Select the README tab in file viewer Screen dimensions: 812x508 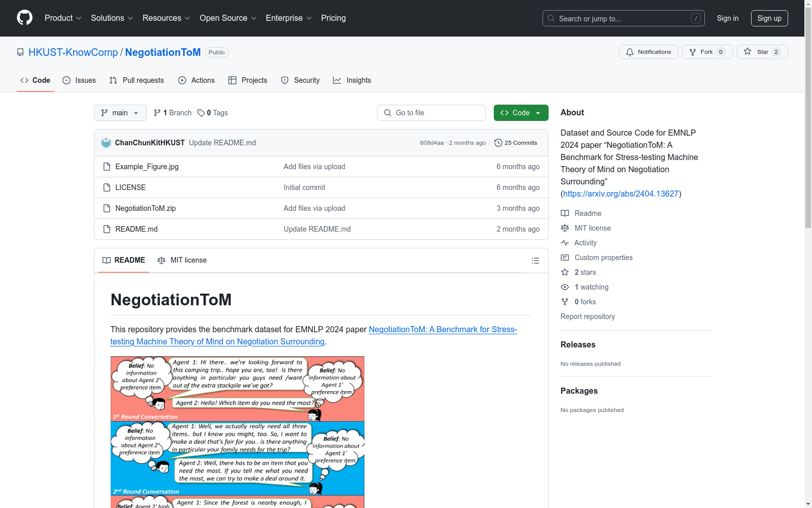(x=124, y=261)
